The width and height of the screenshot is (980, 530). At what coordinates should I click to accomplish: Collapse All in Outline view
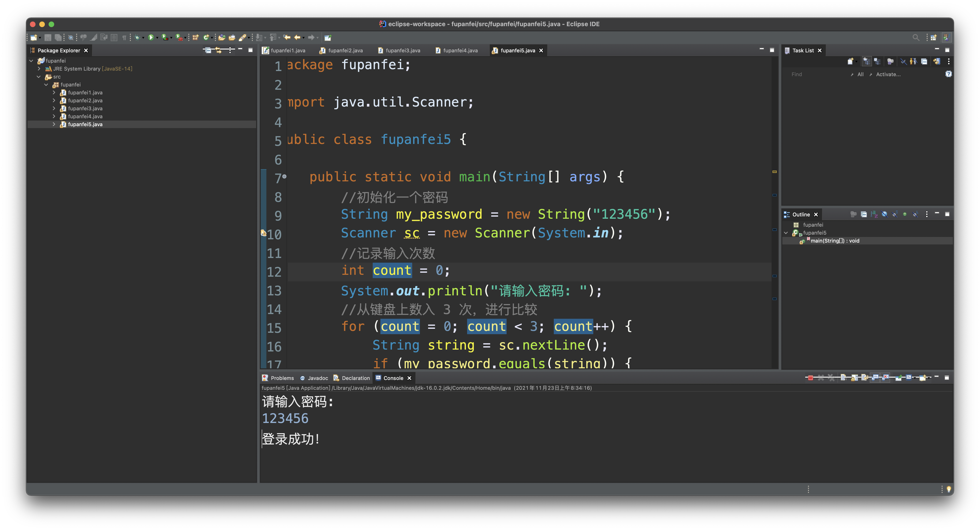[x=864, y=214]
